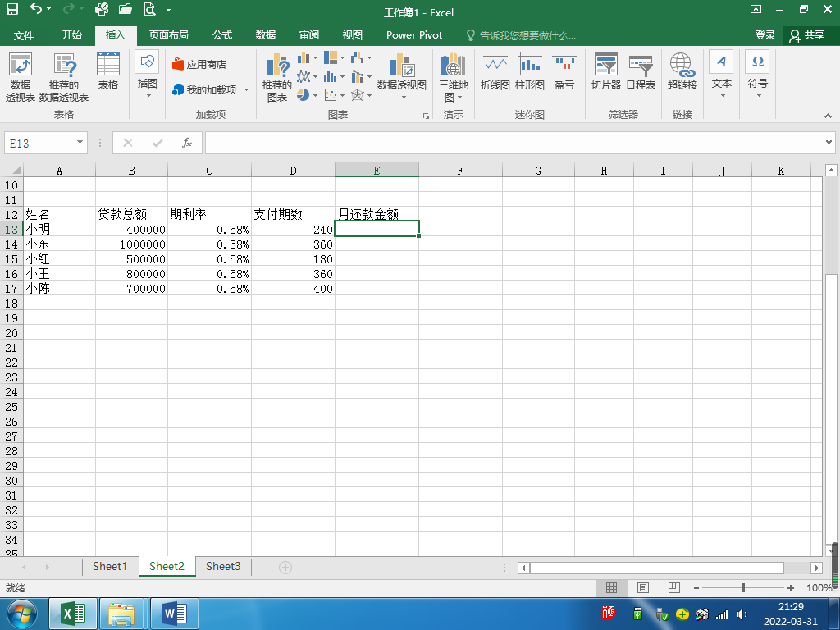This screenshot has height=630, width=840.
Task: Select cell containing 月还款金额
Action: coord(377,214)
